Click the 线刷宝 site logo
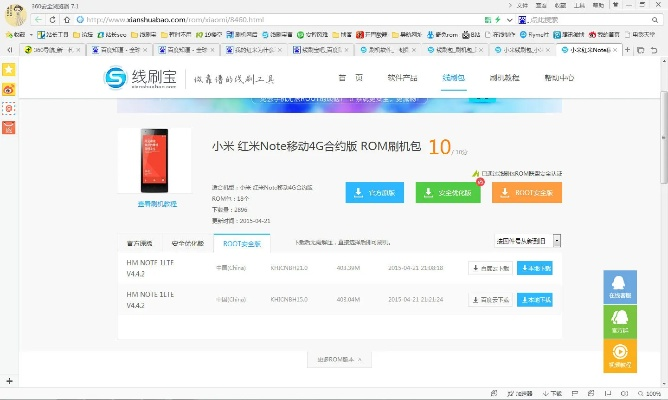The image size is (668, 400). point(140,78)
